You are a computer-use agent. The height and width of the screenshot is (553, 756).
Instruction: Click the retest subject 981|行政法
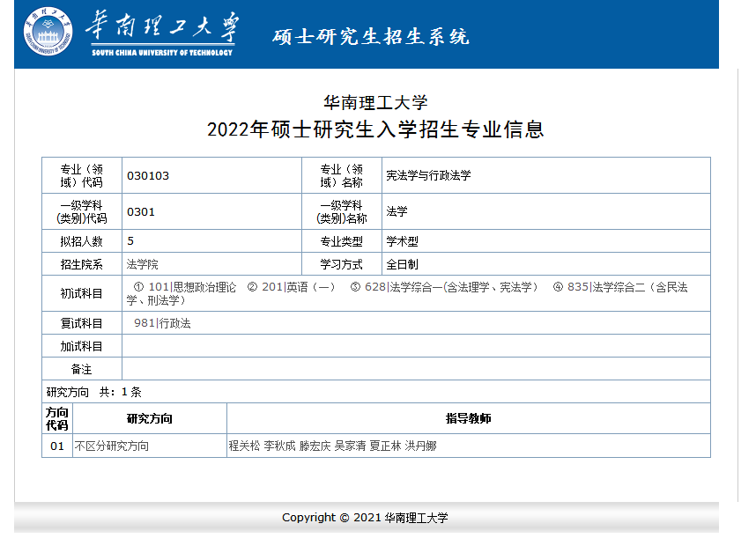pos(162,323)
